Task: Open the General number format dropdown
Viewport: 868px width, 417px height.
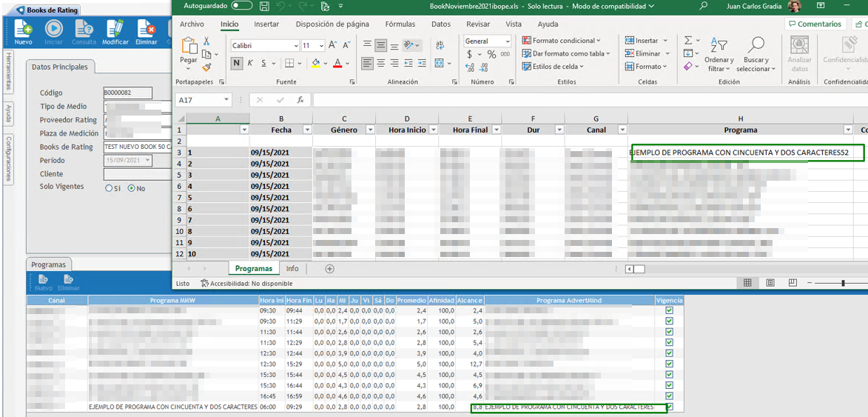Action: [507, 41]
